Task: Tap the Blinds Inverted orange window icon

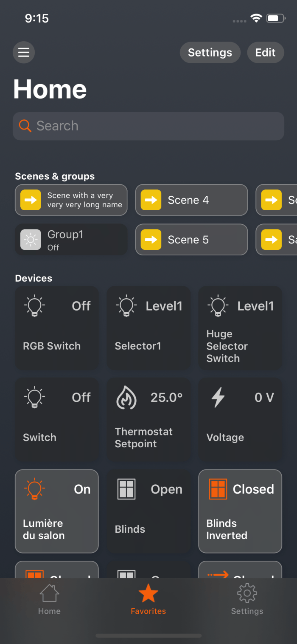Action: (218, 489)
